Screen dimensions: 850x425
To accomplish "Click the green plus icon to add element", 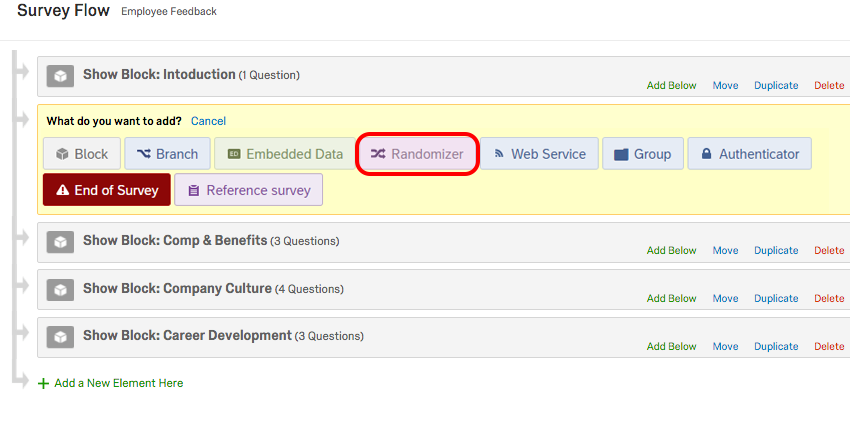I will click(43, 383).
